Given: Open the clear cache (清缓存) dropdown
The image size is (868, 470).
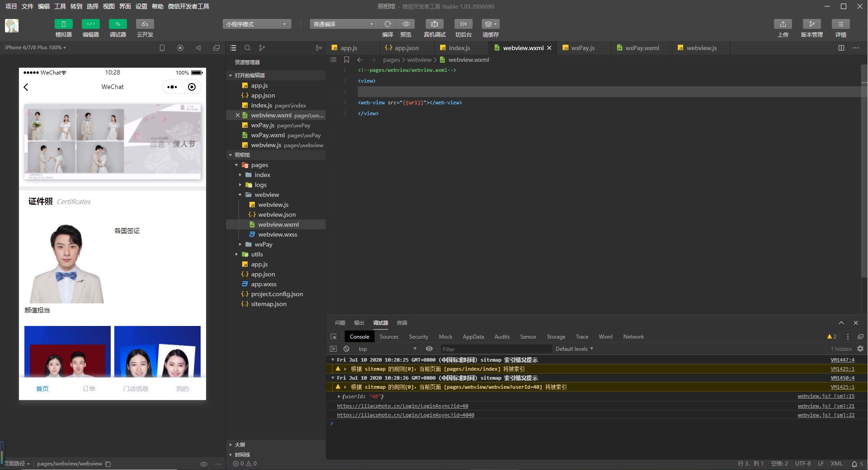Looking at the screenshot, I should pos(491,24).
